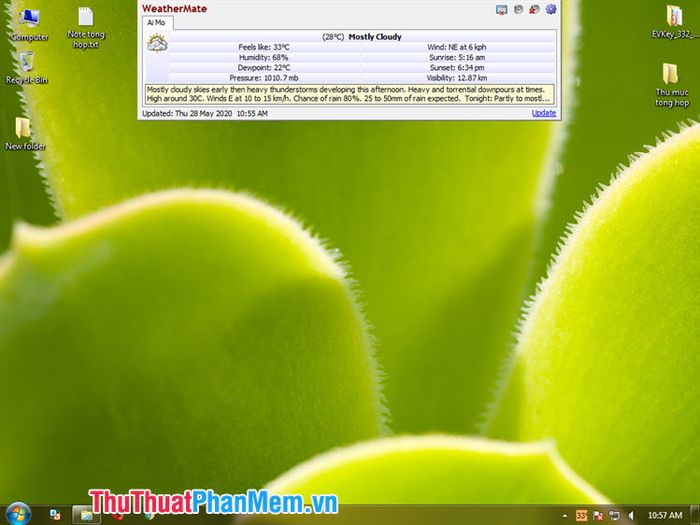Click the 'Pressure: 1010.7 mb' reading
This screenshot has width=700, height=525.
click(264, 78)
